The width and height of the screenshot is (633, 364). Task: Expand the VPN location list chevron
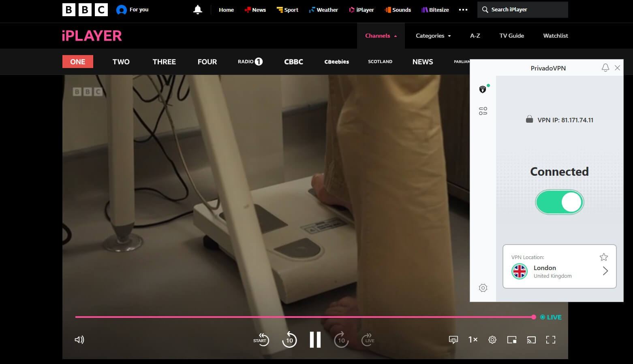(605, 271)
